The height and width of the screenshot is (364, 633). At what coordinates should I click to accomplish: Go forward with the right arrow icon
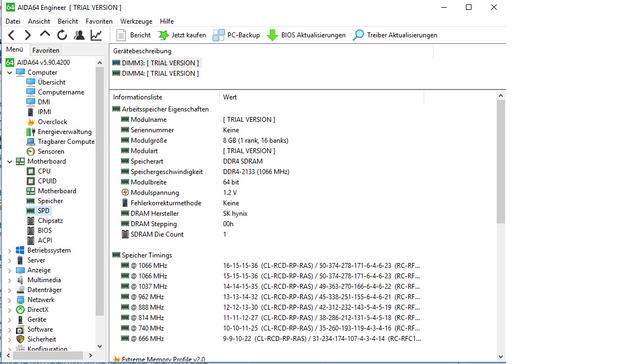27,35
